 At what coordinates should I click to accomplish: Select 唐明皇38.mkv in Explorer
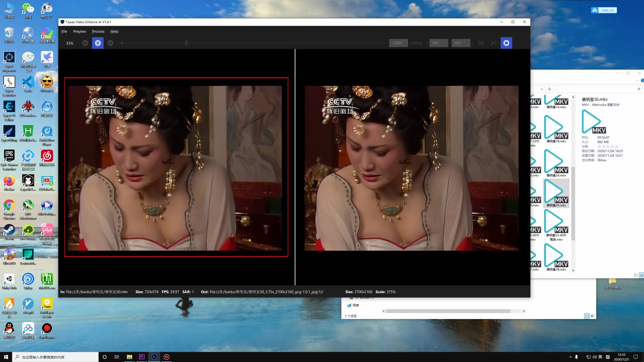(x=556, y=257)
